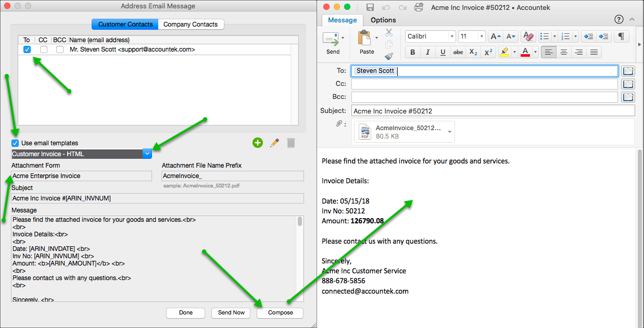
Task: Select the Bold formatting icon
Action: coord(412,52)
